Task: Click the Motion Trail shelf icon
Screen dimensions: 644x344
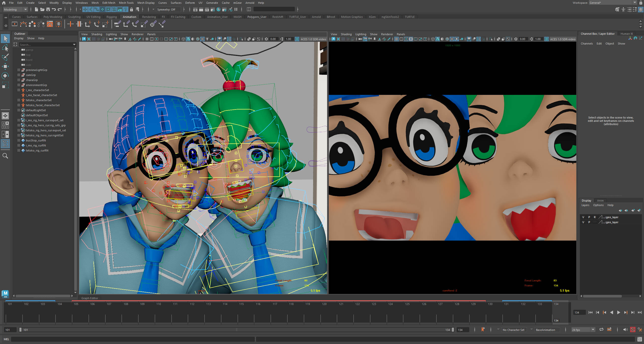Action: point(23,24)
